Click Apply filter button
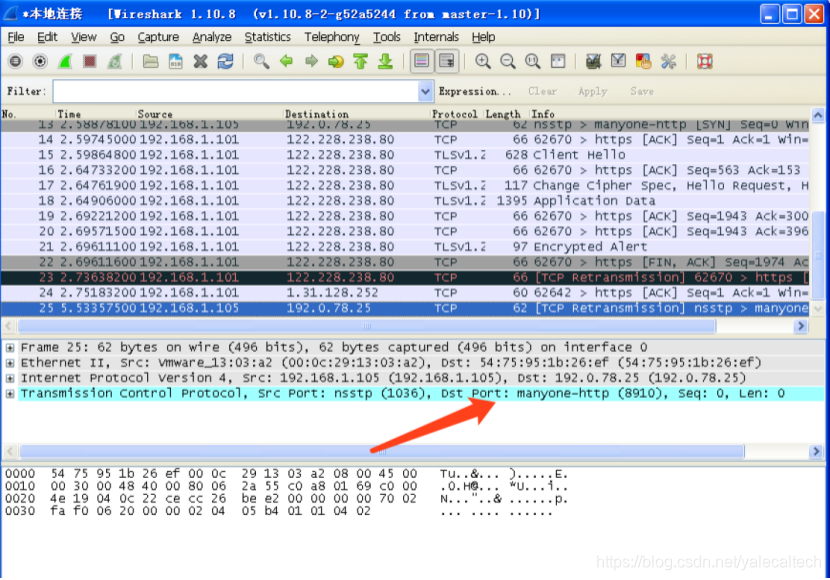Screen dimensions: 830x580 coord(592,92)
